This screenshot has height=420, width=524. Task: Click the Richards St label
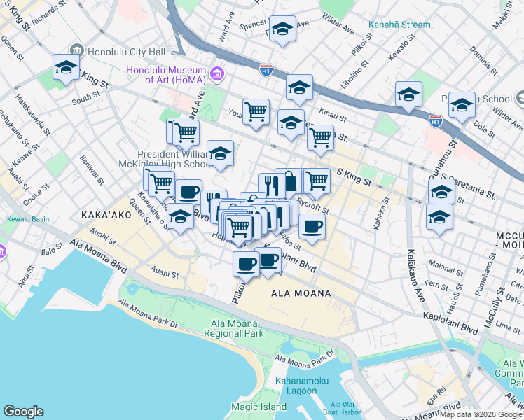[49, 13]
